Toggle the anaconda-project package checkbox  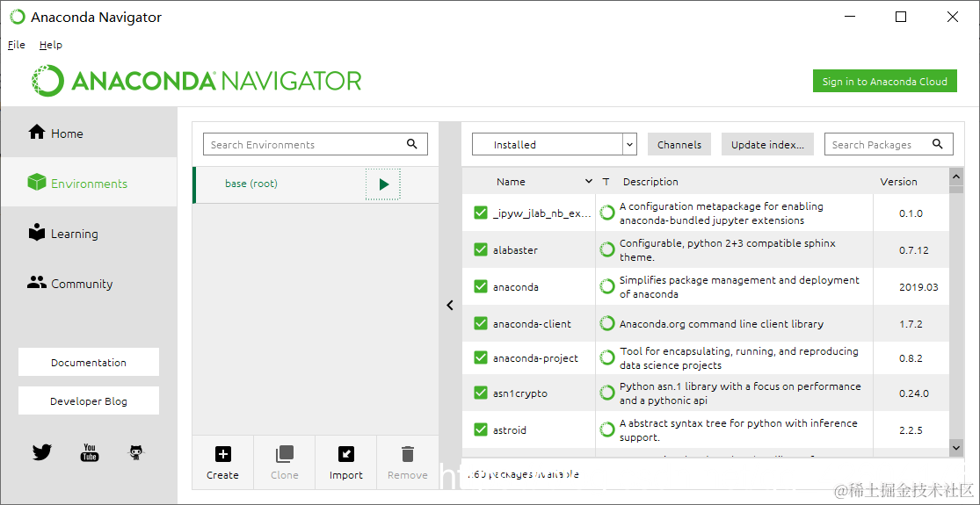point(480,357)
